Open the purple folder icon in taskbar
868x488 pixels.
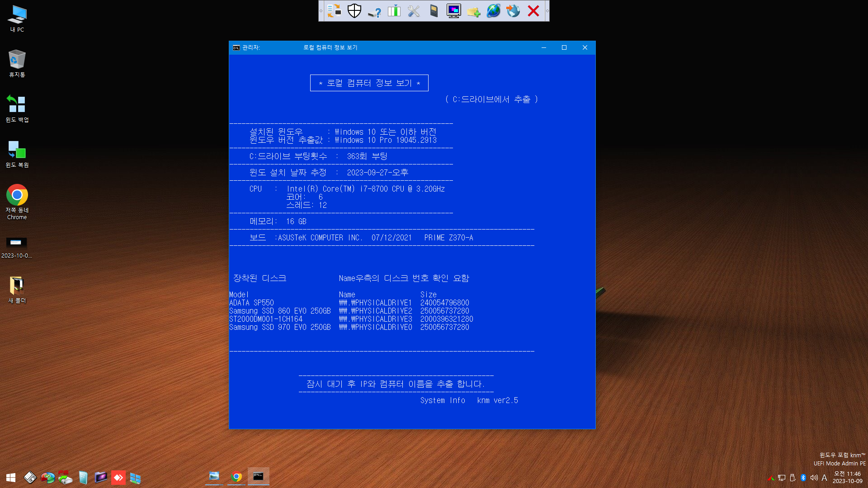(x=100, y=477)
